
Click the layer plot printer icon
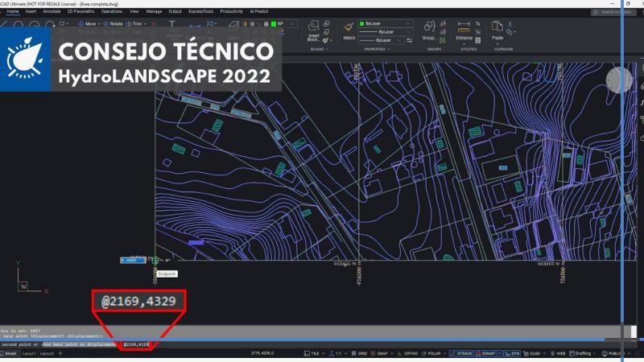pos(266,24)
